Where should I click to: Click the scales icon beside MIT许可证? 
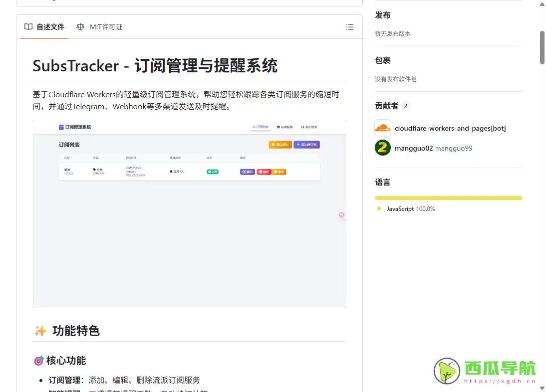(80, 27)
